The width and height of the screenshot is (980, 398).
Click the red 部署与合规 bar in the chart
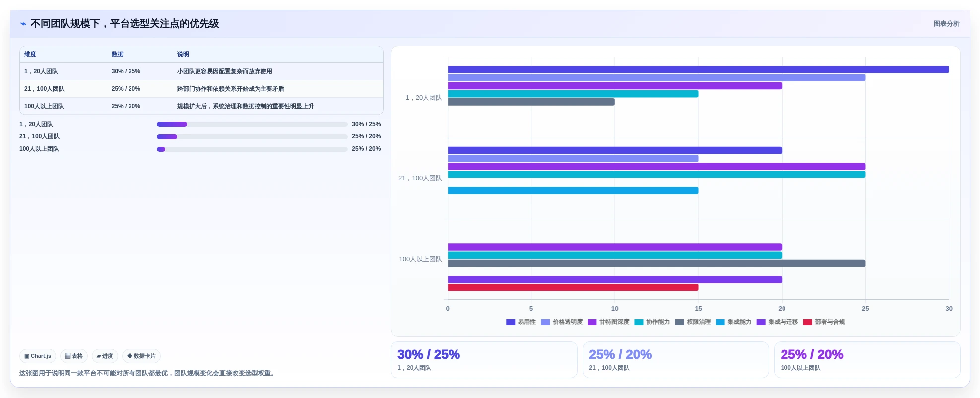(x=573, y=287)
